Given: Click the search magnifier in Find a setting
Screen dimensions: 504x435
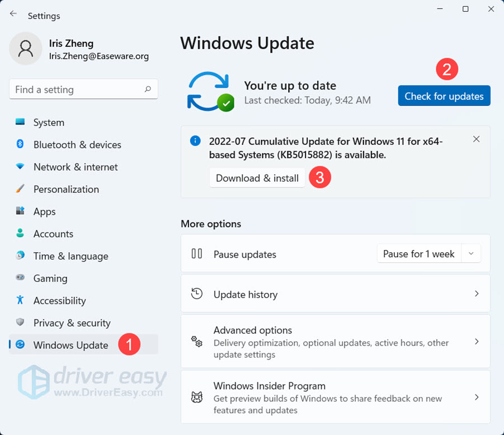Looking at the screenshot, I should pos(147,89).
